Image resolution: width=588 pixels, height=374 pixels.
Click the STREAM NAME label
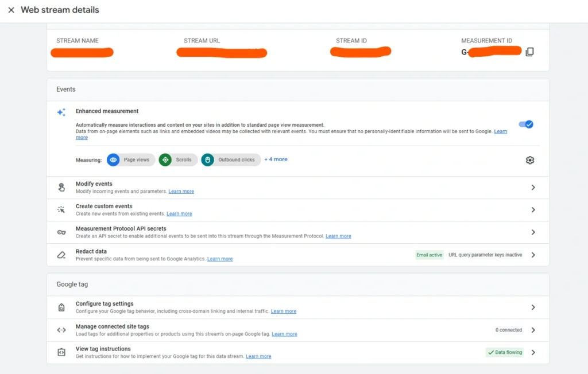[78, 41]
